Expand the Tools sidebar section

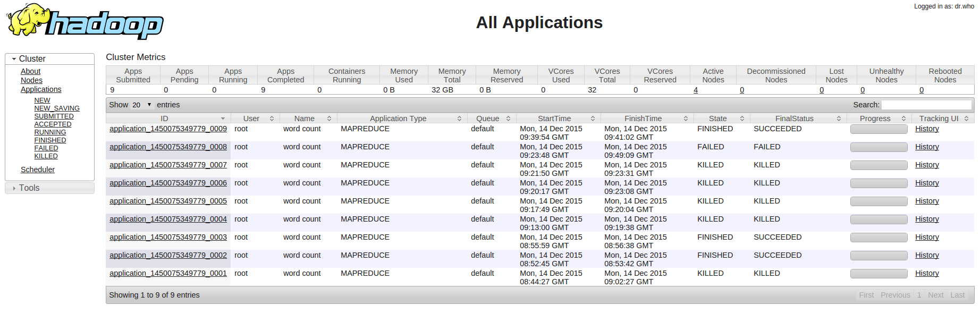click(14, 188)
